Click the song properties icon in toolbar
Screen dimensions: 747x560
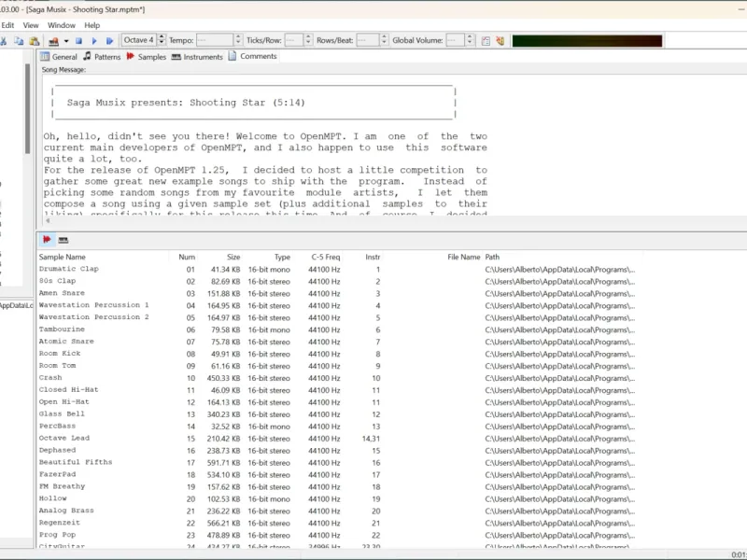[486, 41]
